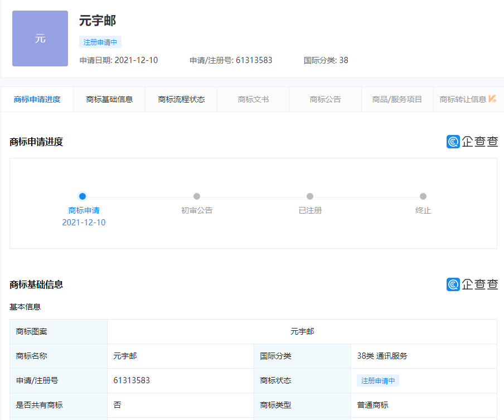Select the 商品/服务项目 tab
This screenshot has width=504, height=420.
397,99
